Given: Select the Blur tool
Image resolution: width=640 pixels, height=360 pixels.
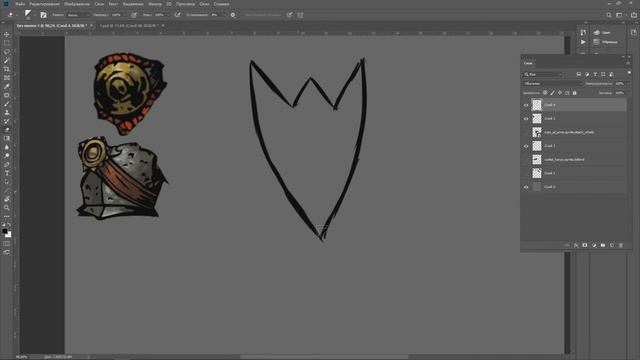Looking at the screenshot, I should (7, 147).
